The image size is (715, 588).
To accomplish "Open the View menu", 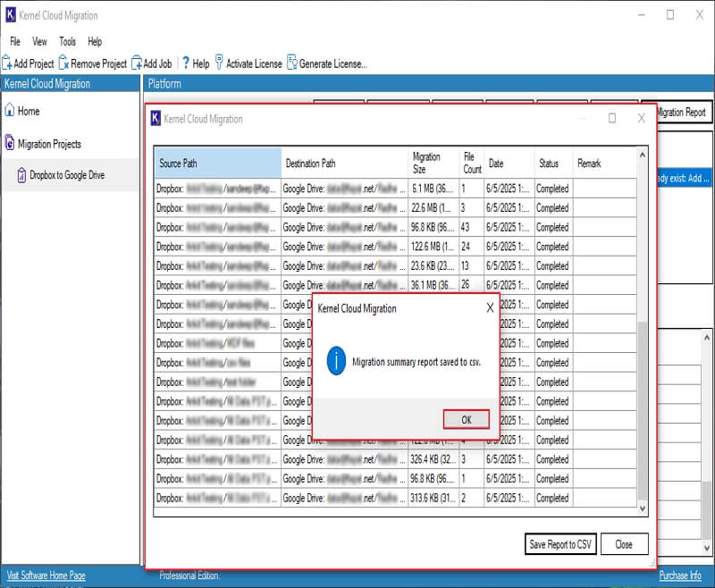I will point(39,42).
